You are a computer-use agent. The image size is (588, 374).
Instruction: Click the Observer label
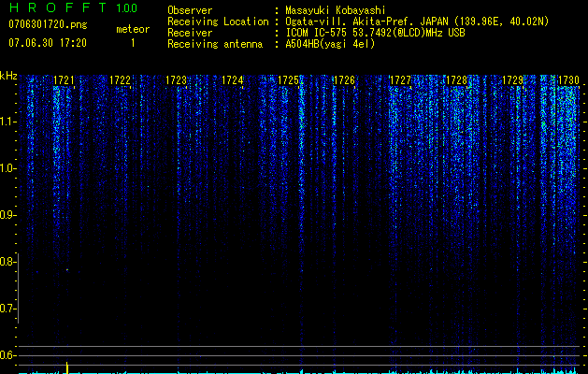[x=190, y=10]
